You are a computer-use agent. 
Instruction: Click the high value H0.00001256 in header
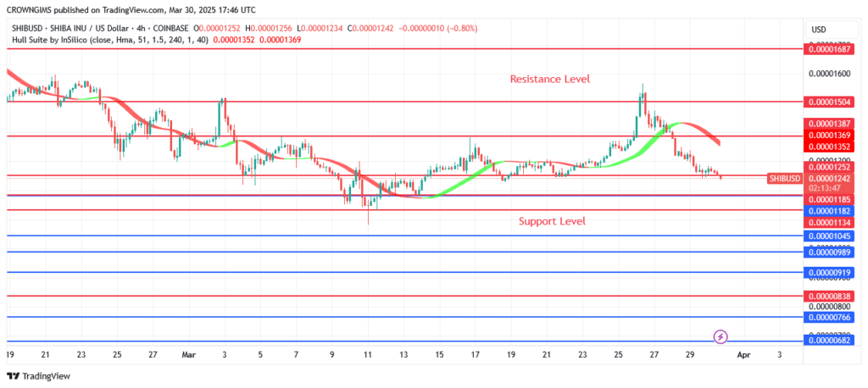270,28
